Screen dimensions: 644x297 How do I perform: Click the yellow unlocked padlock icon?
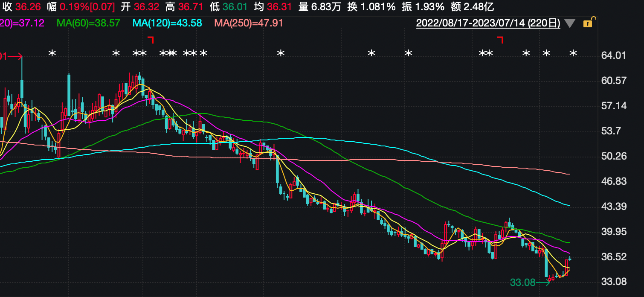[x=588, y=23]
